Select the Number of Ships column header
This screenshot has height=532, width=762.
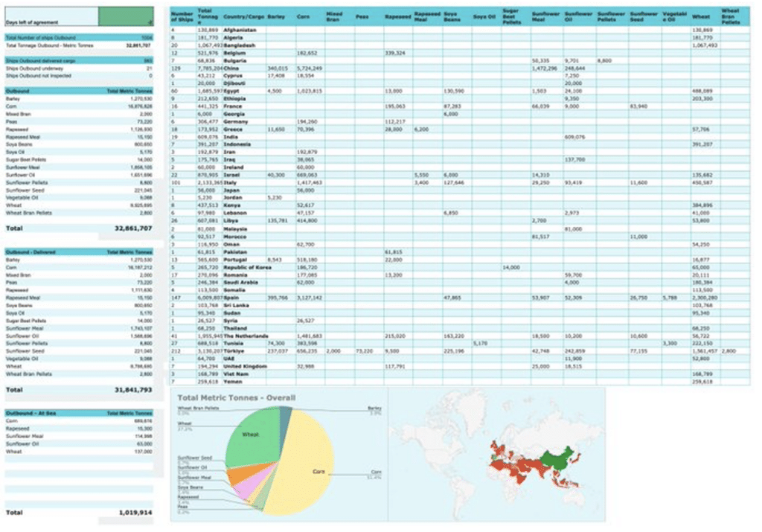(182, 16)
